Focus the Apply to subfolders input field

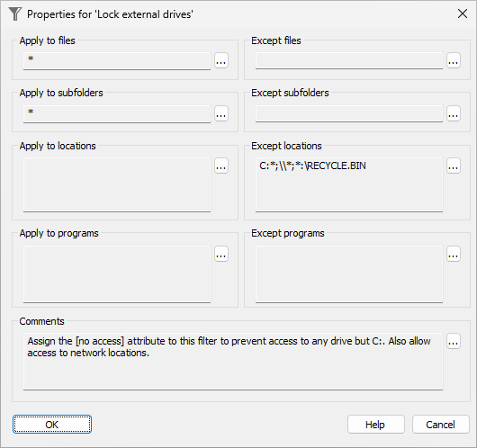point(117,113)
